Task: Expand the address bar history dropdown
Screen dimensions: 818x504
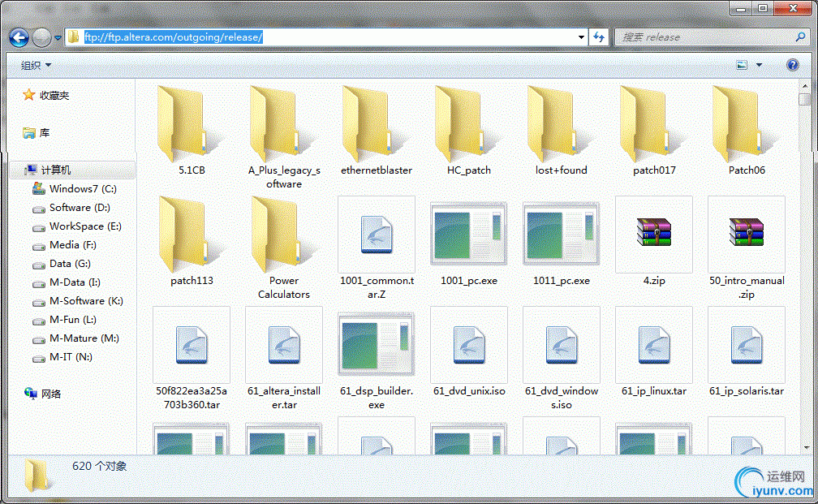Action: (581, 37)
